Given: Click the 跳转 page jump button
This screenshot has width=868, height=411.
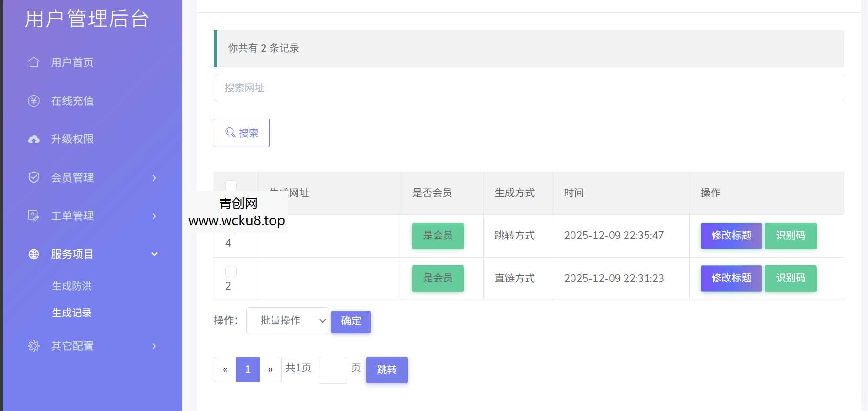Looking at the screenshot, I should [x=387, y=370].
